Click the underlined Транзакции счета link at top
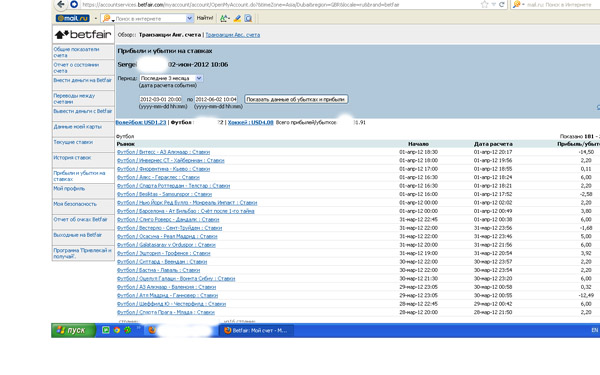 coord(233,35)
